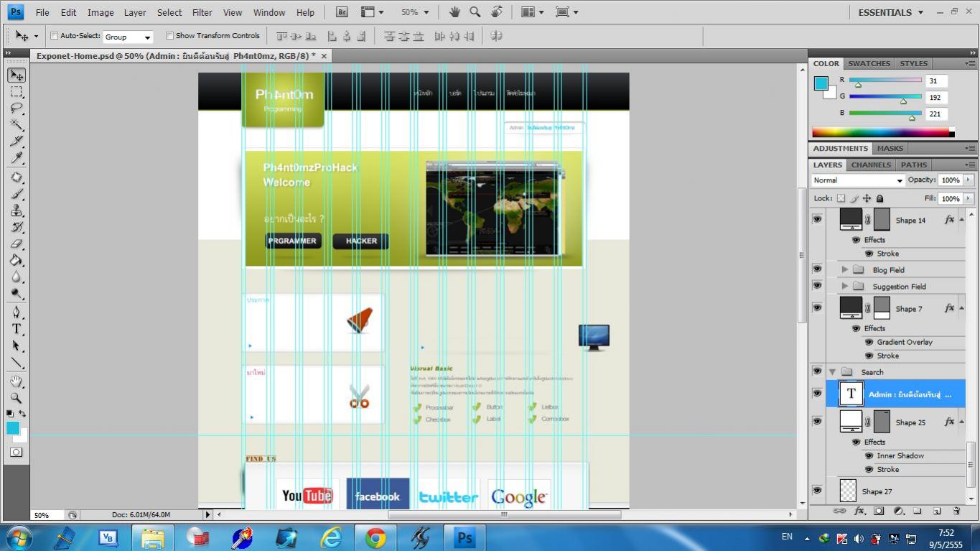Screen dimensions: 980x551
Task: Create new fill or adjustment layer
Action: coord(898,511)
